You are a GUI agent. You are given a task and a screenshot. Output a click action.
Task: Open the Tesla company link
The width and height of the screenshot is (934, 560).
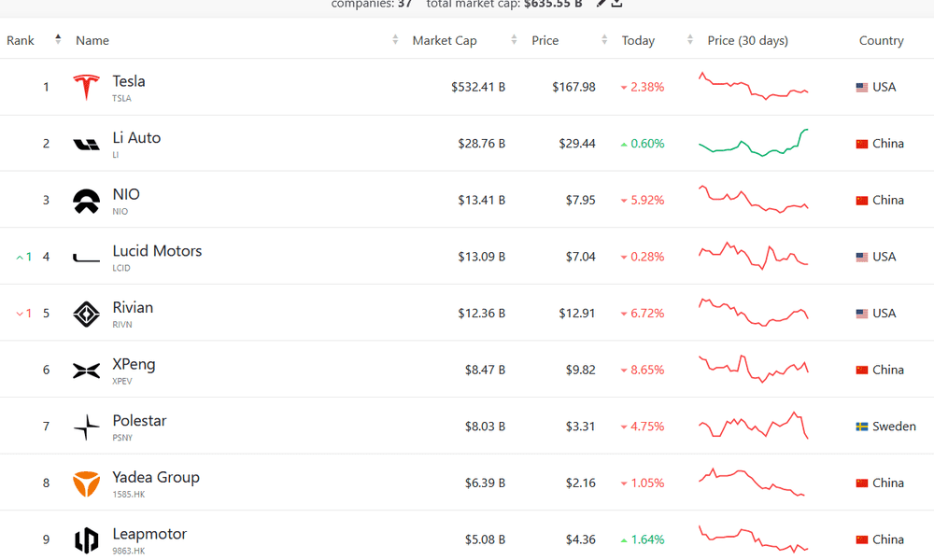(x=129, y=81)
